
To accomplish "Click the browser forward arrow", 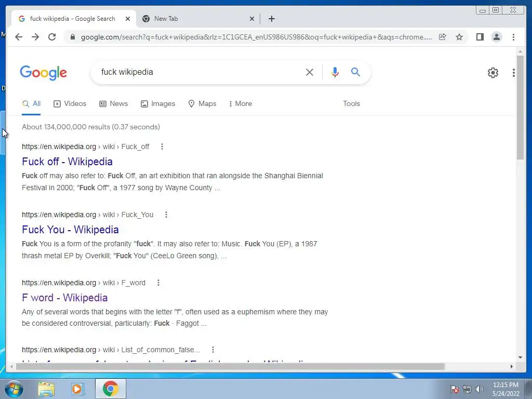I will [x=35, y=37].
